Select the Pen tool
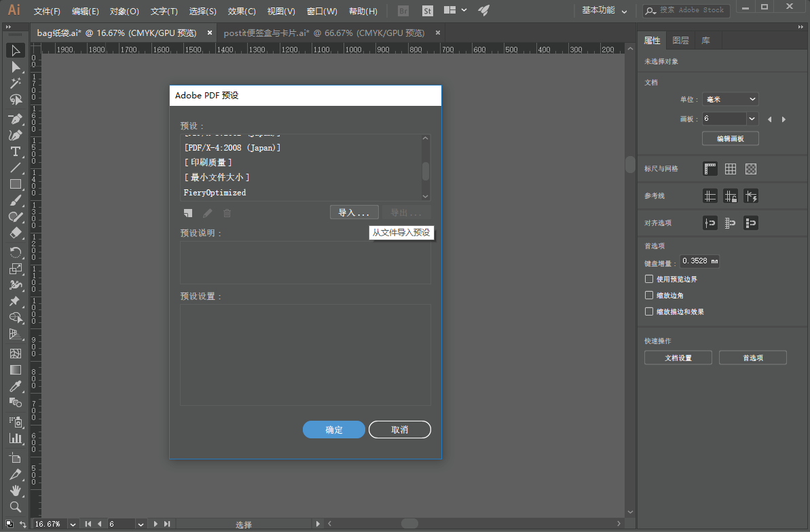The height and width of the screenshot is (532, 810). [x=16, y=119]
